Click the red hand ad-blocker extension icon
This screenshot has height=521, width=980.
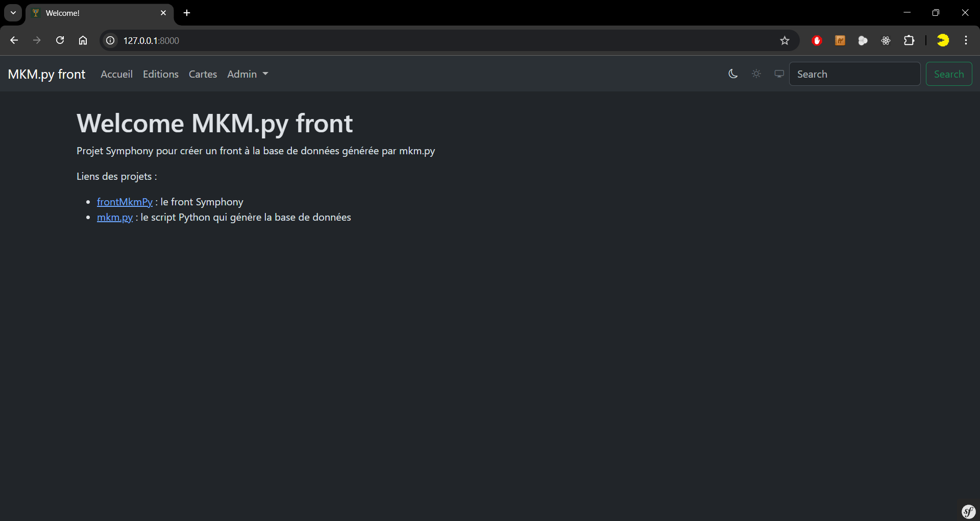[x=817, y=40]
